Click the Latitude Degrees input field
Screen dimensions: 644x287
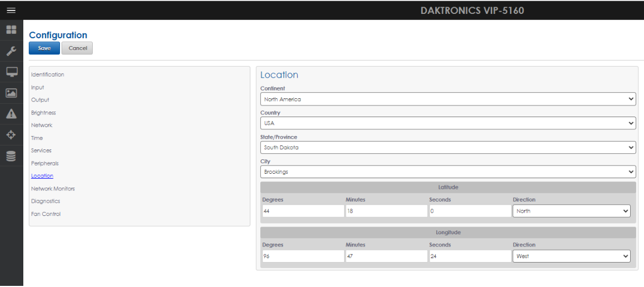(303, 211)
